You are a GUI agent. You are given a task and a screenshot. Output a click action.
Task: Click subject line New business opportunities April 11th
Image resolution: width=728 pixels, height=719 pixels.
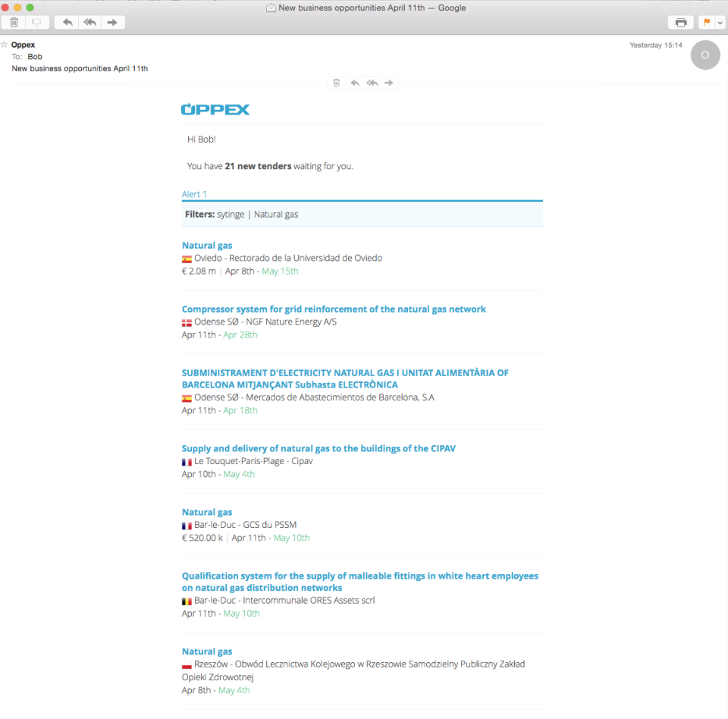(80, 69)
